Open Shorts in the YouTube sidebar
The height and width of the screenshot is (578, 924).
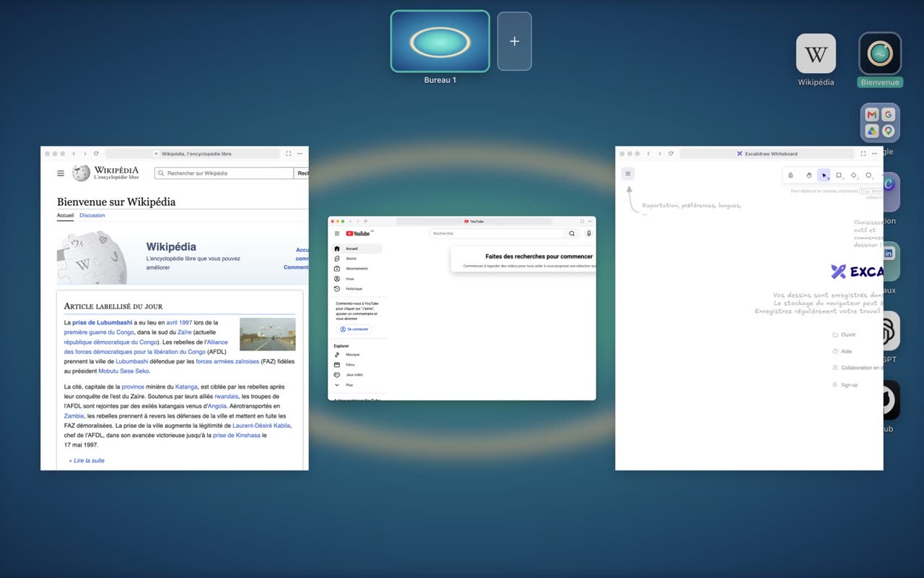(357, 259)
